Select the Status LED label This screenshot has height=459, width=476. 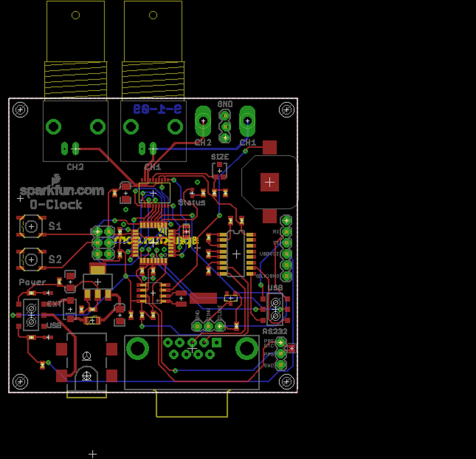(x=192, y=203)
